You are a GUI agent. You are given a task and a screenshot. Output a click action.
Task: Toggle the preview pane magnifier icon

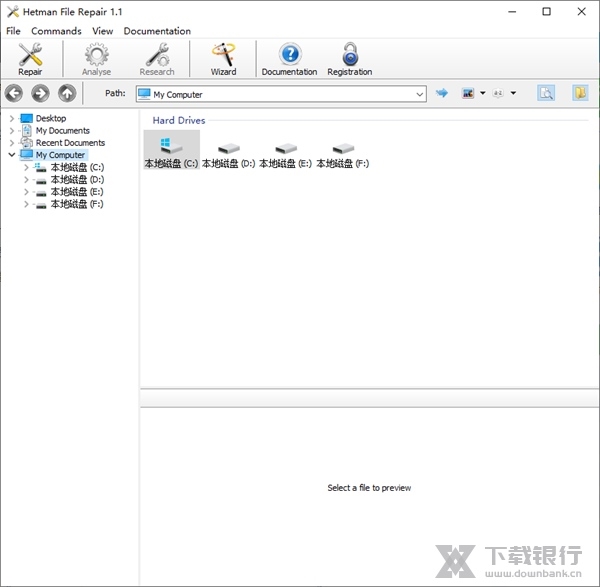(546, 94)
